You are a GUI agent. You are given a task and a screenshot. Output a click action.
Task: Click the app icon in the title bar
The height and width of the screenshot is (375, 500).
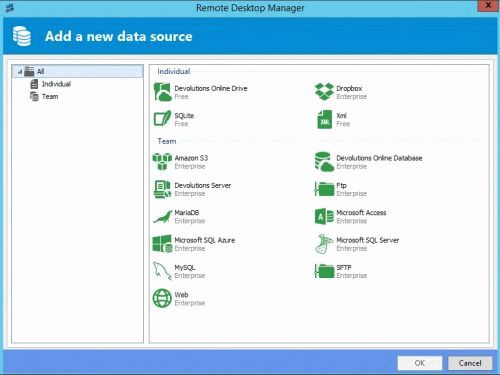point(9,8)
